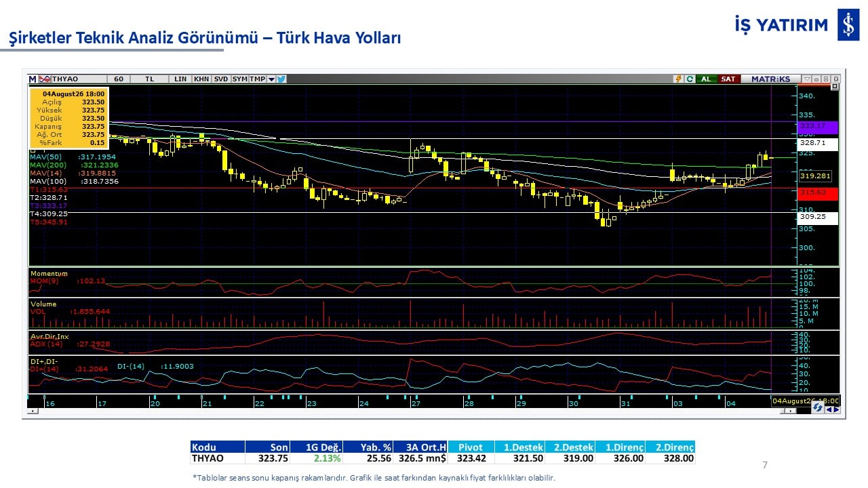
Task: Select the TL currency button
Action: pyautogui.click(x=150, y=79)
